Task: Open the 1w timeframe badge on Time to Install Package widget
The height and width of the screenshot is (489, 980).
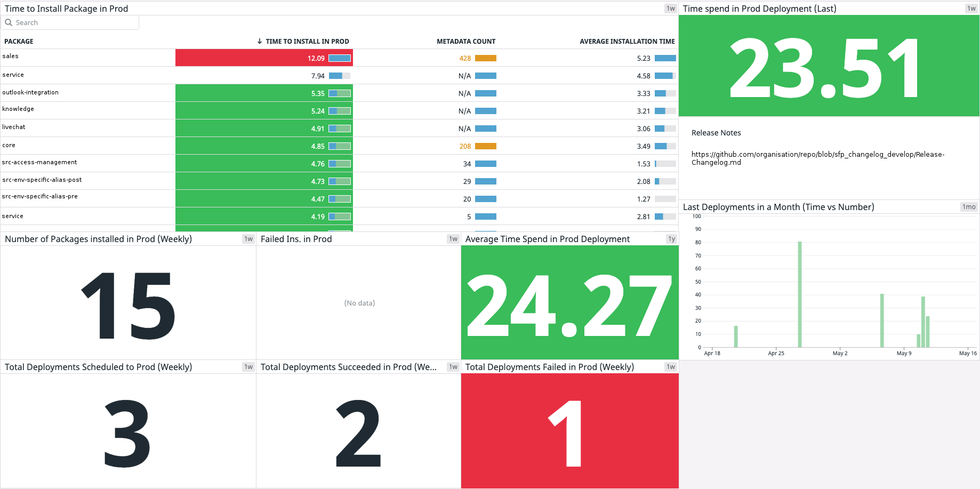Action: (x=670, y=9)
